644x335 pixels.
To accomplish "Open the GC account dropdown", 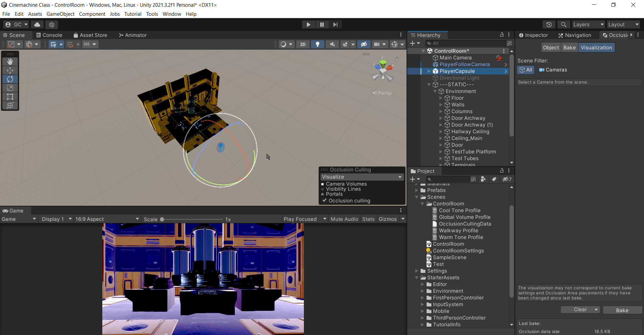I will (x=17, y=25).
